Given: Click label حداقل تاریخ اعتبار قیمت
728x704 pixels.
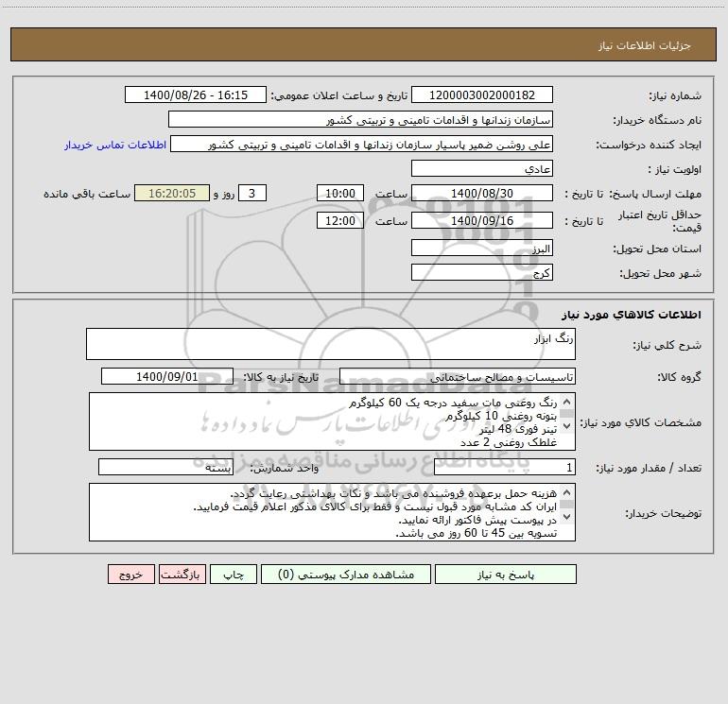Looking at the screenshot, I should coord(660,221).
